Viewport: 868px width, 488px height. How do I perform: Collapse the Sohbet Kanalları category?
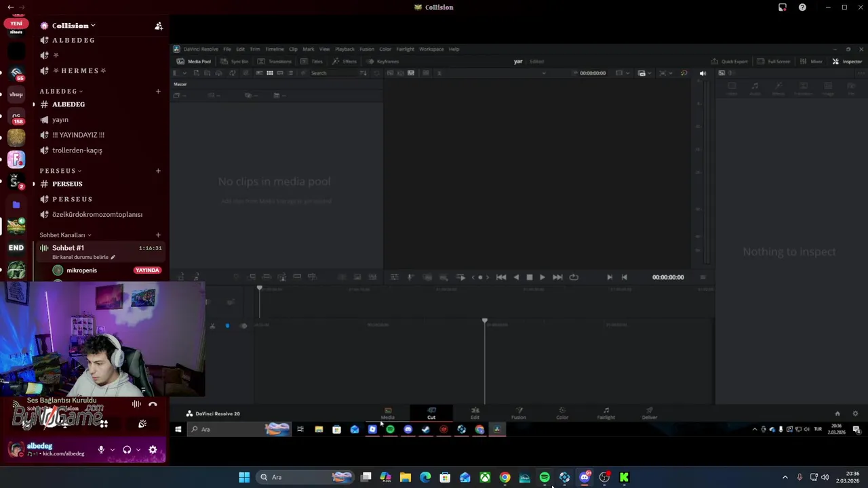click(65, 235)
